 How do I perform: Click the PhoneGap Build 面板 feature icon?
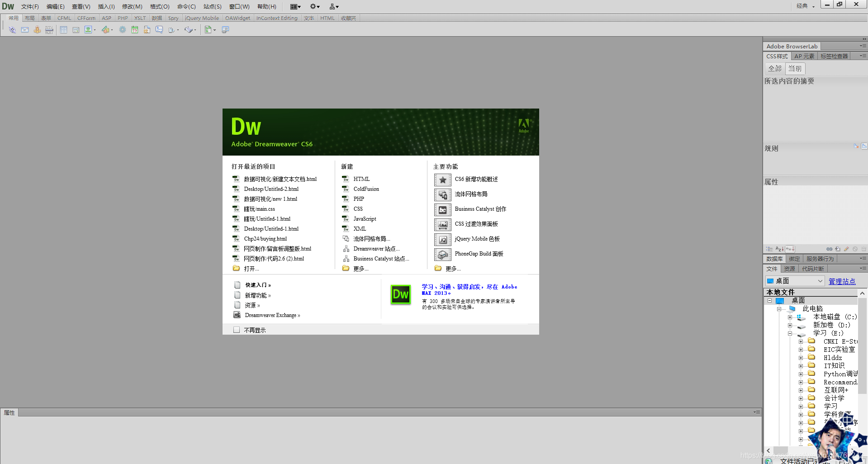(x=443, y=255)
